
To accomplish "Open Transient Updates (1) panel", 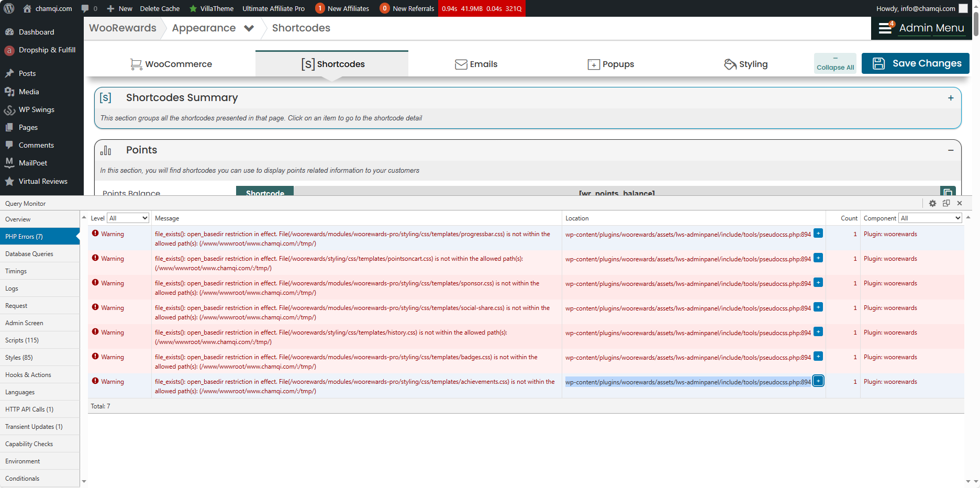I will [x=40, y=427].
